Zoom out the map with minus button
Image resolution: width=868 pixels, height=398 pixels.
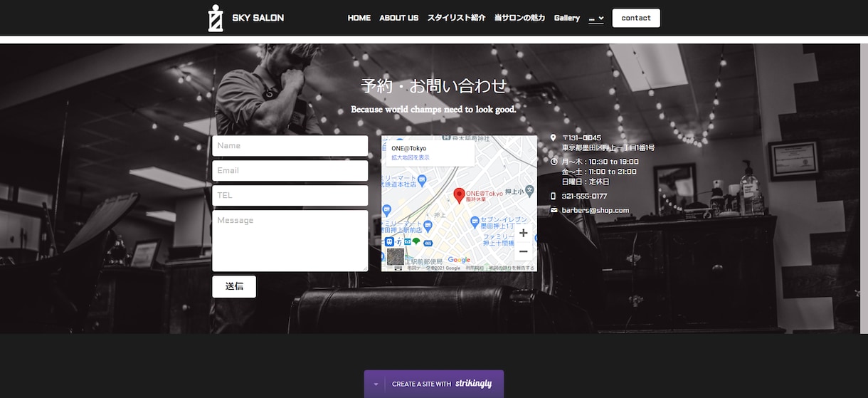(523, 251)
